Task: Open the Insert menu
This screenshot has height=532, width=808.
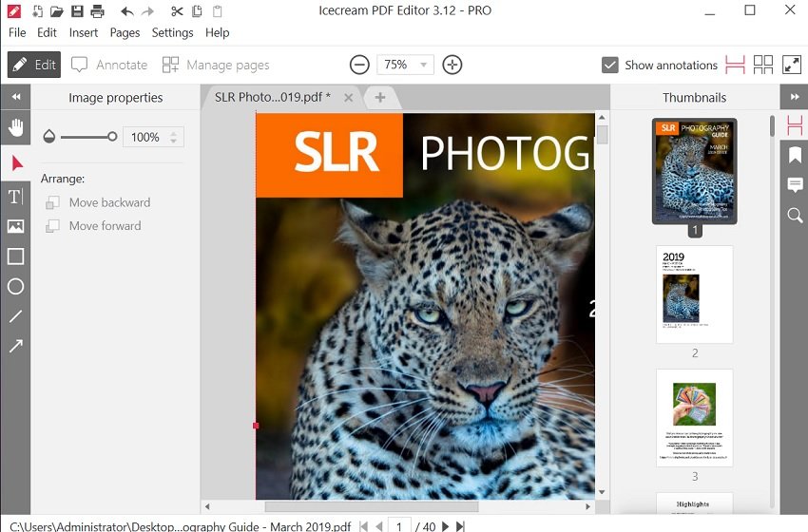Action: click(x=84, y=32)
